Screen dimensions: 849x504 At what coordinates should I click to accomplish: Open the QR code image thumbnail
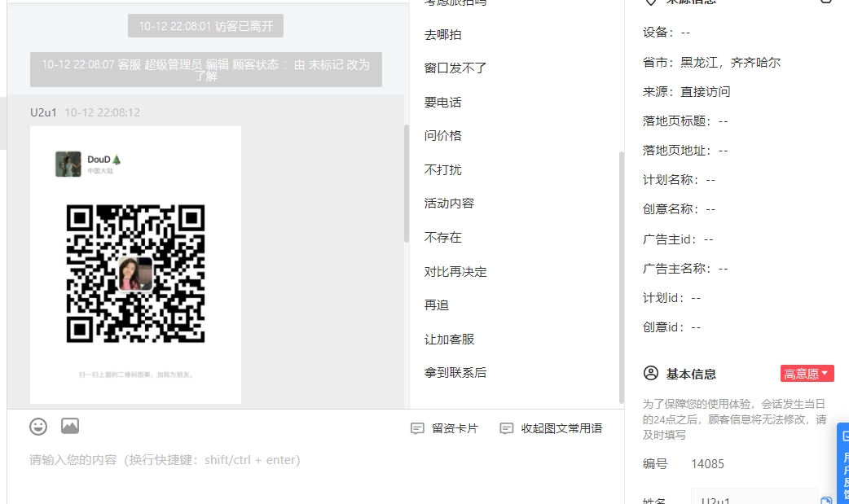135,265
